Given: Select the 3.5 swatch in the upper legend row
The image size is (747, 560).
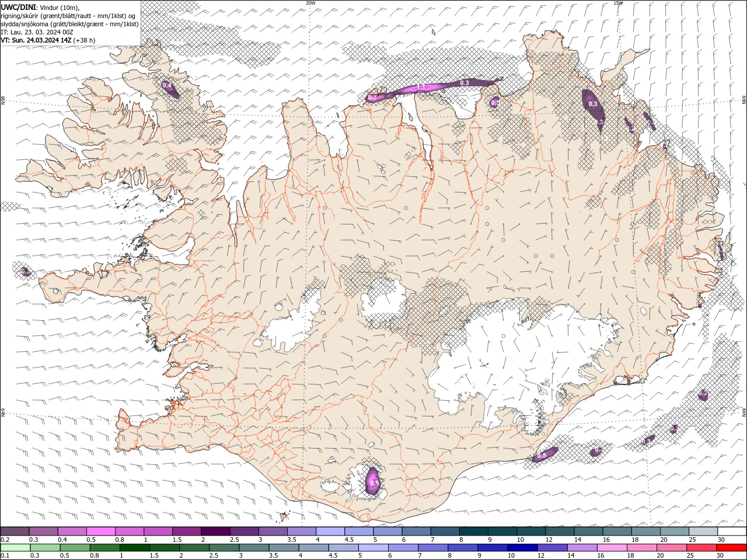Looking at the screenshot, I should (x=301, y=531).
